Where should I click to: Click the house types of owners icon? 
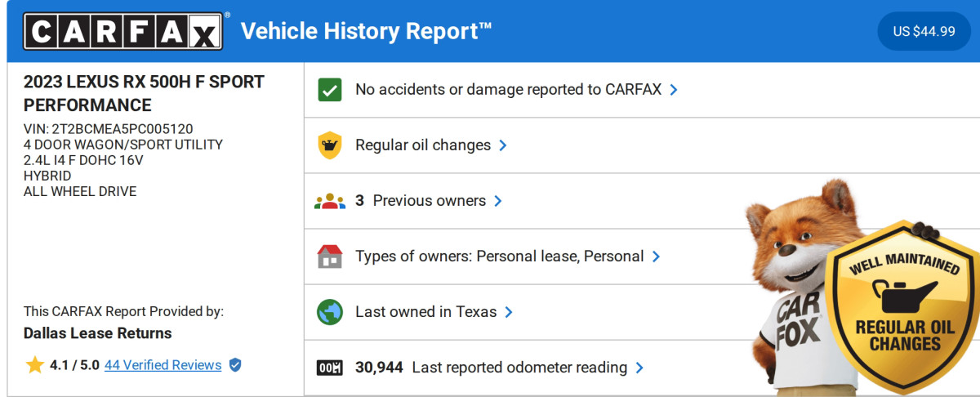(x=330, y=256)
